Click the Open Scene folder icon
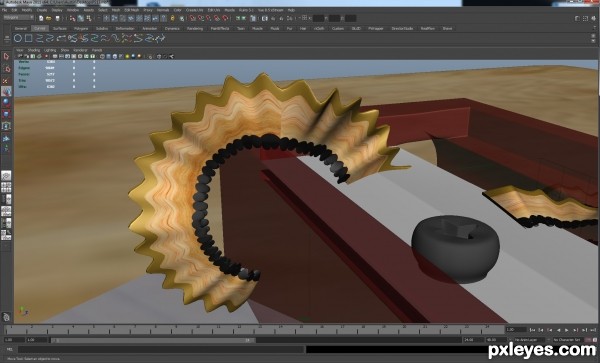Screen dimensions: 600x363 tap(49, 18)
